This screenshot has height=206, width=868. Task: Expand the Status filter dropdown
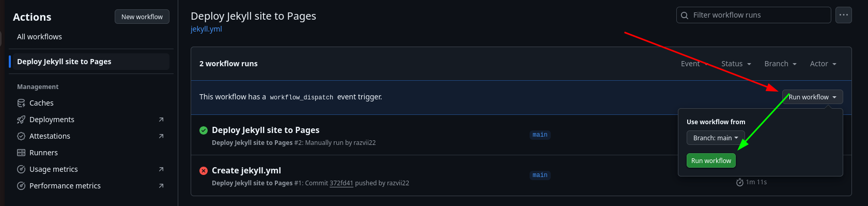pos(736,64)
